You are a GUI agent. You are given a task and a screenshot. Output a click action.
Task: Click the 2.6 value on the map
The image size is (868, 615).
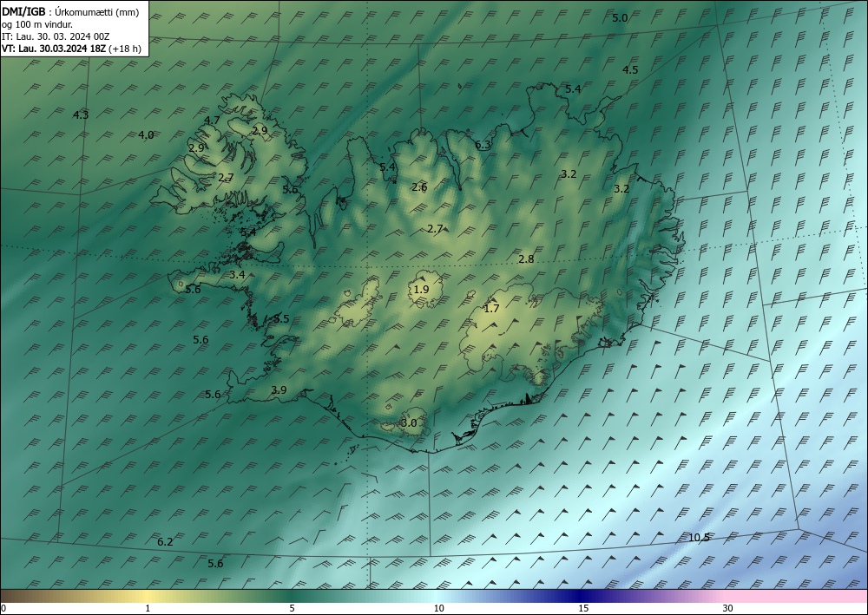[419, 187]
